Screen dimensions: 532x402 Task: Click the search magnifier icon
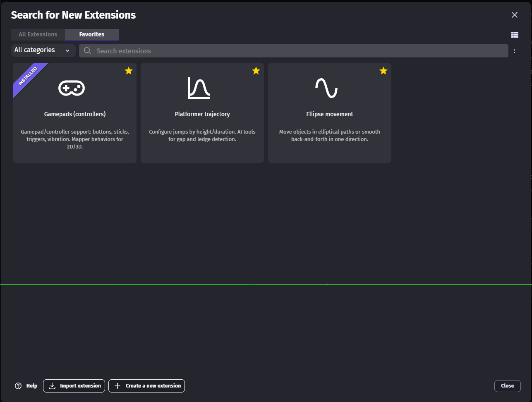tap(87, 51)
